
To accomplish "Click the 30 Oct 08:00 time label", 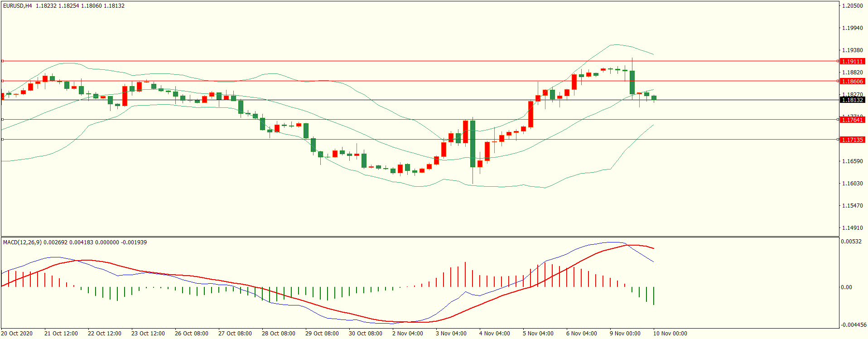I will point(366,334).
